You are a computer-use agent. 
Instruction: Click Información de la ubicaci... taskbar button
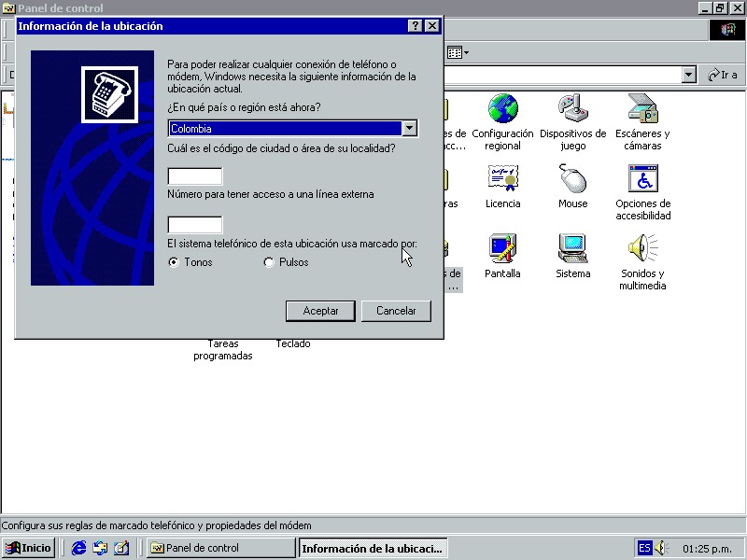tap(373, 548)
